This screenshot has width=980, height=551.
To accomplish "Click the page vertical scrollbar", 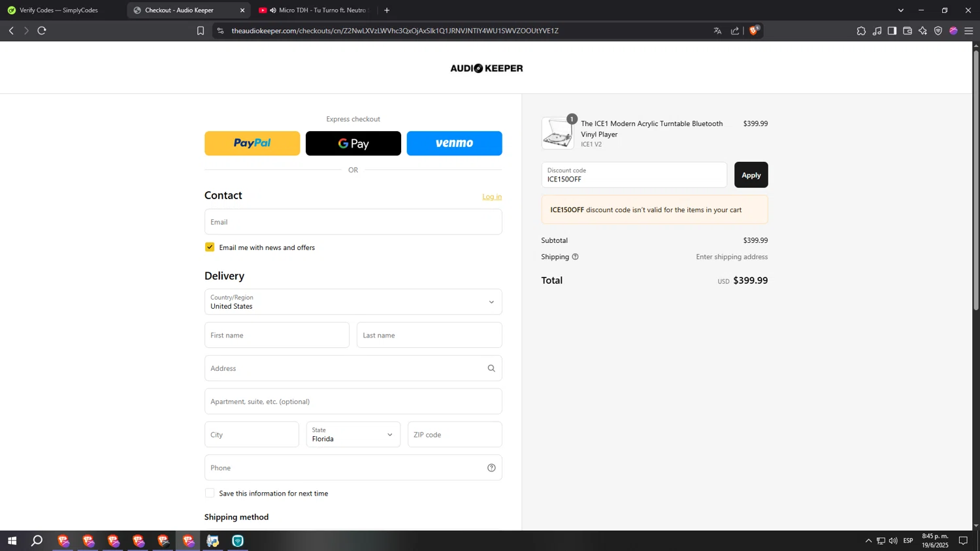I will click(976, 180).
